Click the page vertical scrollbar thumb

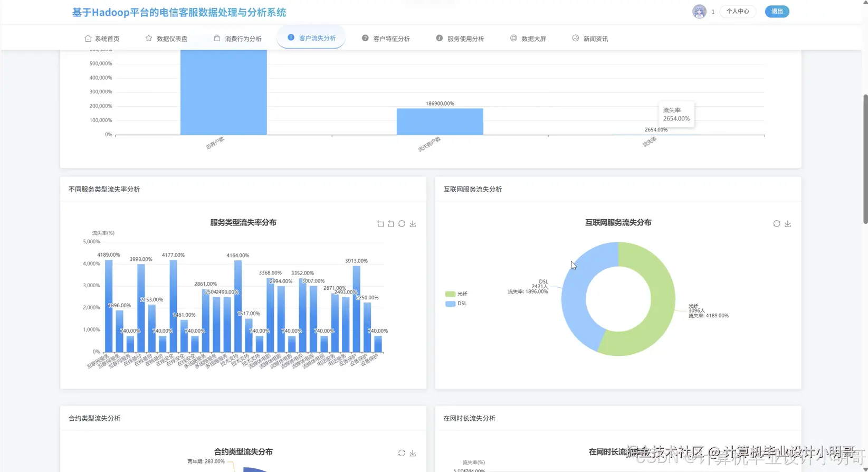[x=865, y=159]
